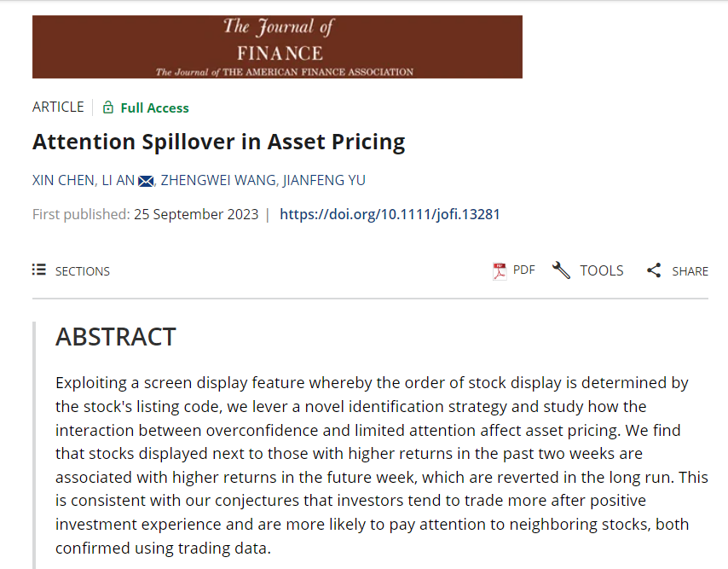Expand the Sections menu label
The height and width of the screenshot is (569, 728).
click(x=83, y=271)
